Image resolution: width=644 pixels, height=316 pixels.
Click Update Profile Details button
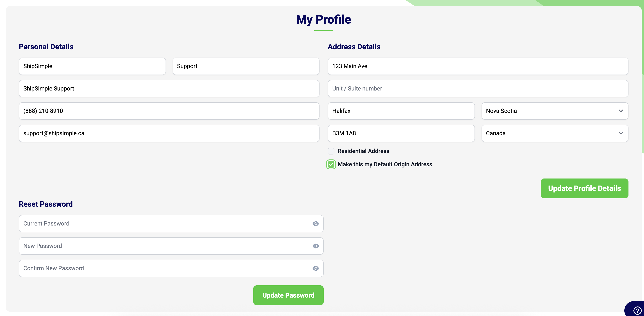point(584,188)
